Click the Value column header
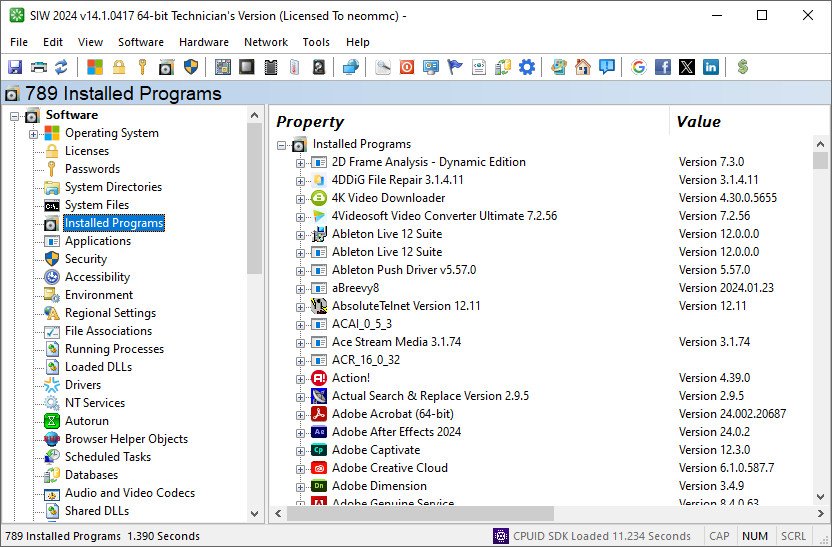This screenshot has width=832, height=547. (698, 122)
